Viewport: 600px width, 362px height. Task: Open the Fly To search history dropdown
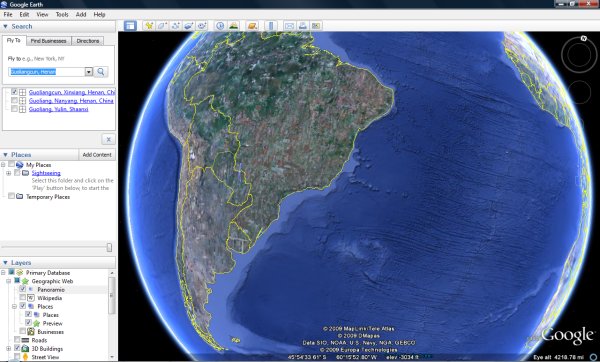pyautogui.click(x=89, y=72)
